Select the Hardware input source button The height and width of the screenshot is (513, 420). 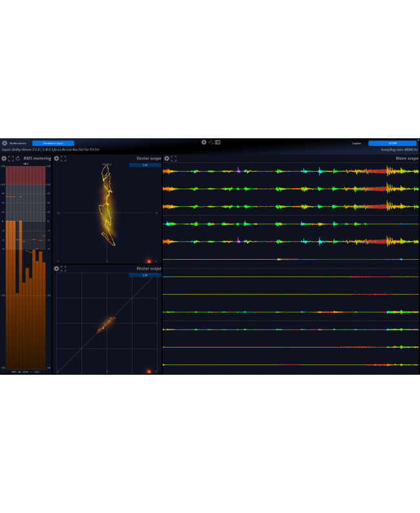pyautogui.click(x=54, y=143)
